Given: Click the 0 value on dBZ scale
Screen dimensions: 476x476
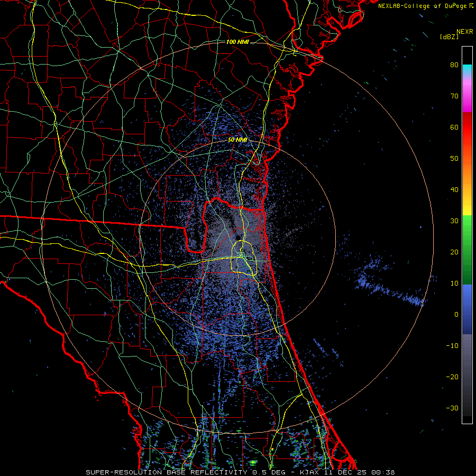Looking at the screenshot, I should click(456, 315).
